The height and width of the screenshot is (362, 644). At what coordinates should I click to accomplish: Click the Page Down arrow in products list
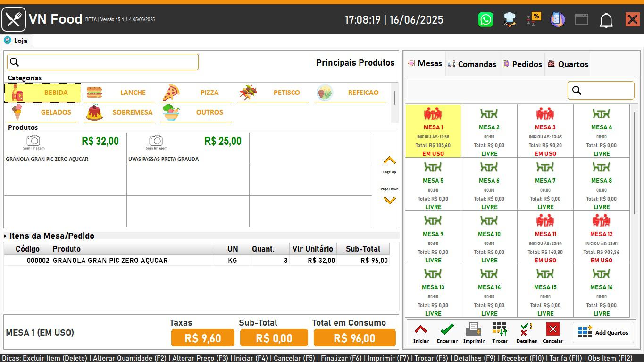389,200
